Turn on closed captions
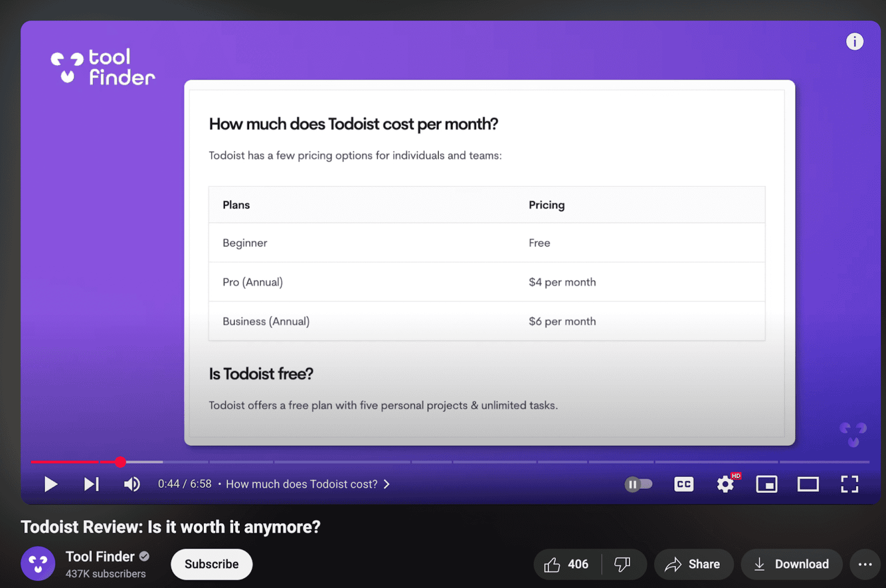Viewport: 886px width, 588px height. [x=684, y=484]
